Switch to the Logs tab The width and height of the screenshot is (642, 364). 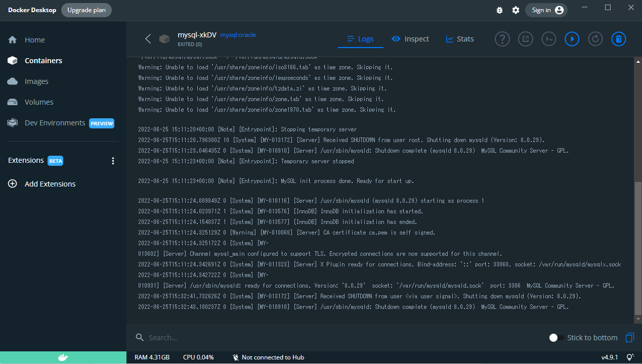pyautogui.click(x=360, y=39)
